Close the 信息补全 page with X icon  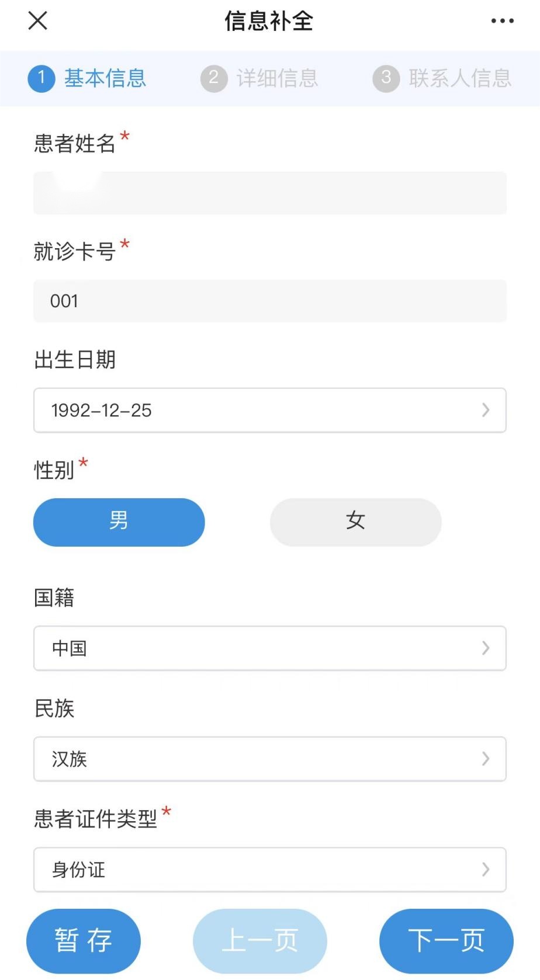(38, 21)
